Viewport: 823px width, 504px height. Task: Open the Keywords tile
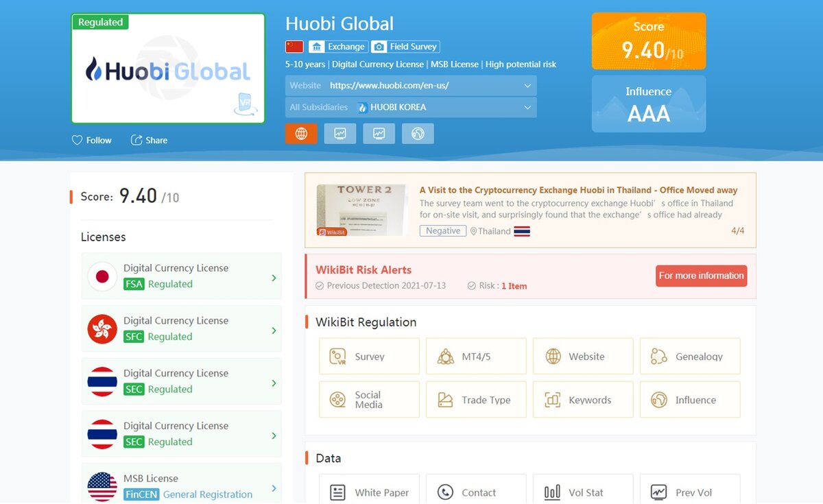583,400
